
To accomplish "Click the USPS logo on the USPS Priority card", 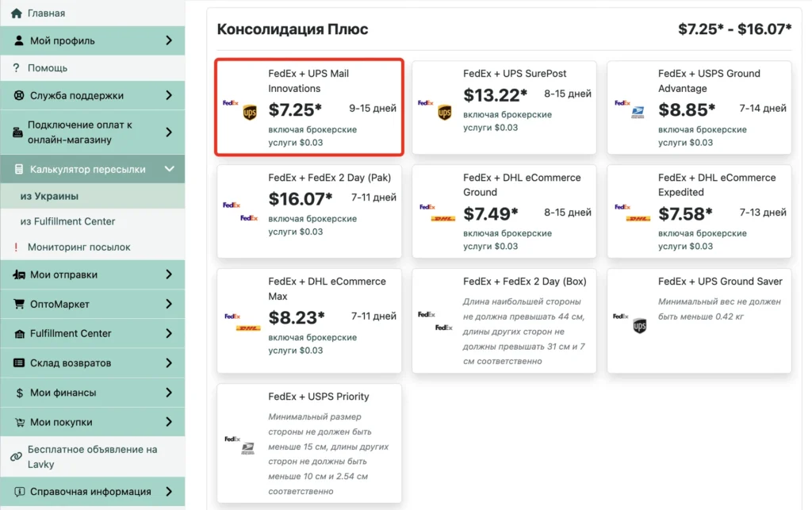I will pyautogui.click(x=247, y=448).
